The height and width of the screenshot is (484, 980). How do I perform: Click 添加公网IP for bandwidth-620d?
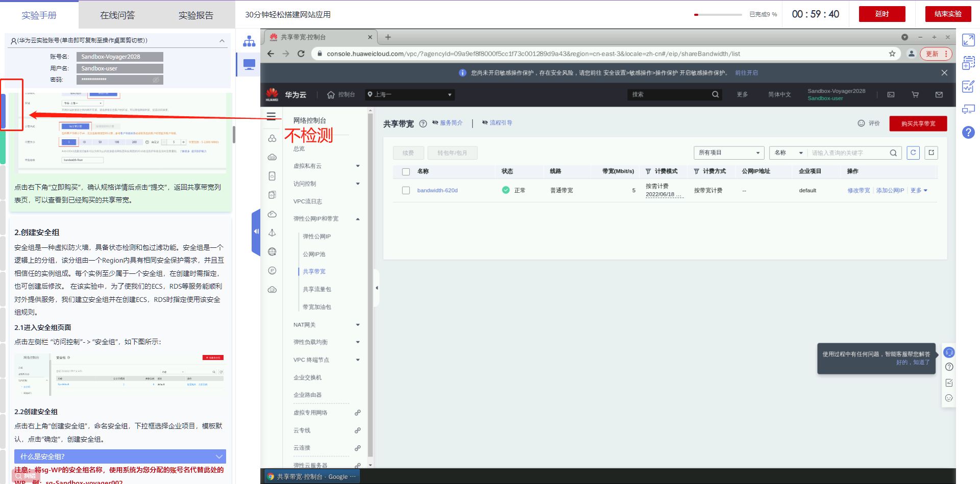click(890, 190)
